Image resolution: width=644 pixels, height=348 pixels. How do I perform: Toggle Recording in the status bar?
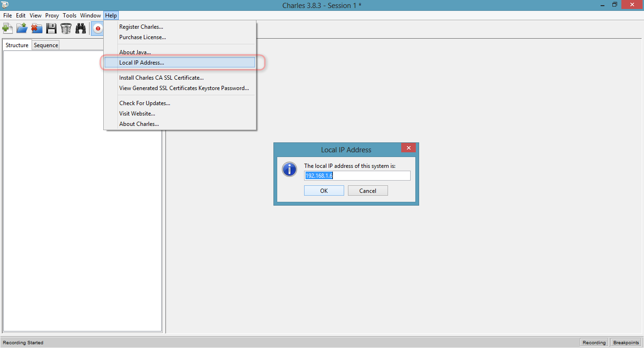[x=594, y=342]
